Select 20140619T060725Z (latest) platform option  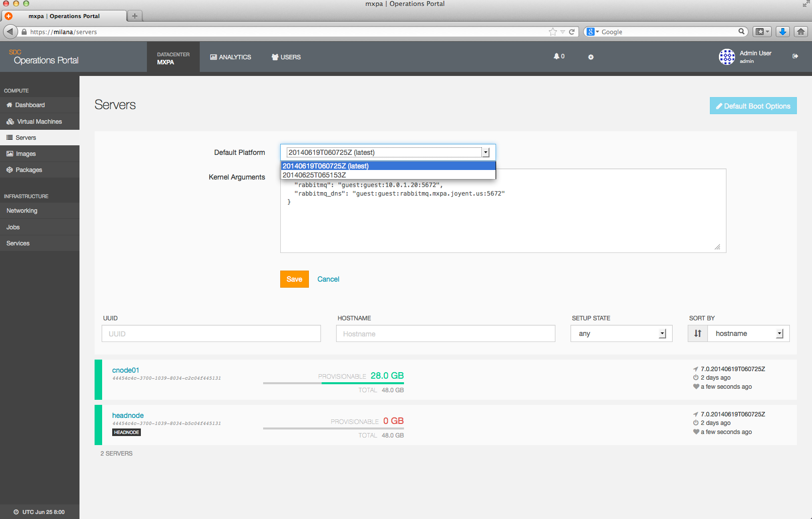[388, 166]
